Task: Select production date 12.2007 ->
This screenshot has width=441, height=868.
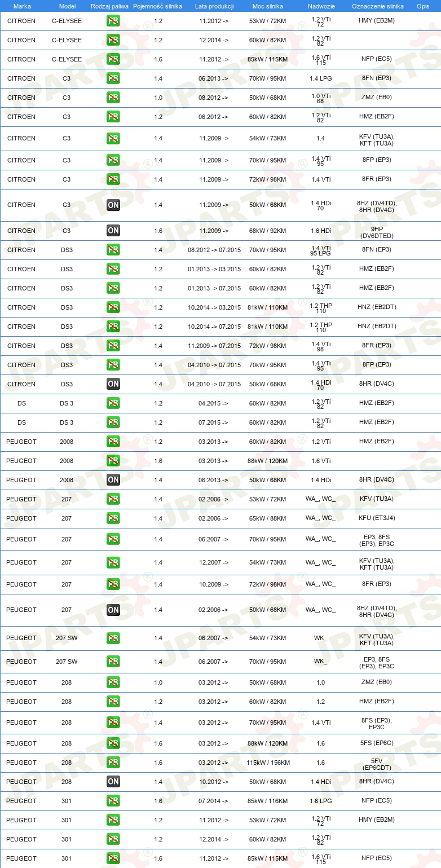Action: [x=214, y=562]
